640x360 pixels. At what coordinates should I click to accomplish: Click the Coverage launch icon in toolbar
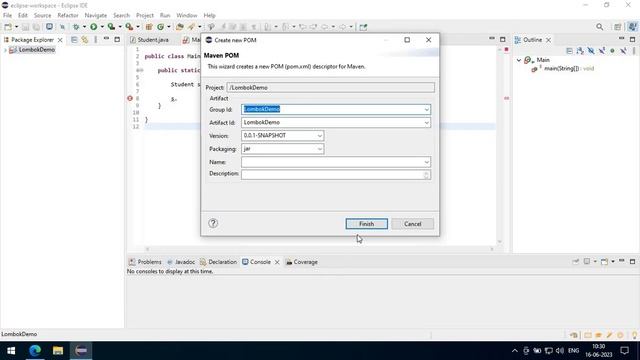click(111, 27)
